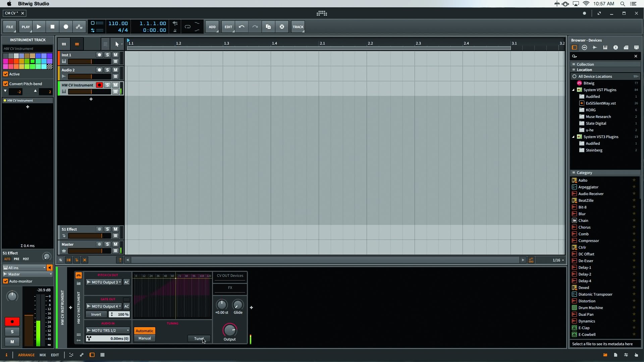The image size is (644, 362).
Task: Select Manual tuning mode
Action: [x=145, y=338]
